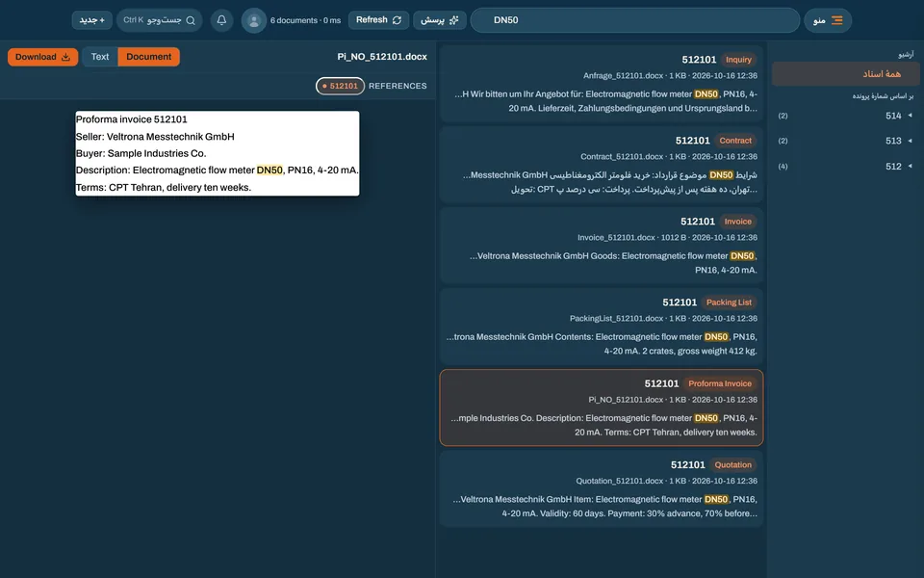Click the PackingList_512101.docx file name

coord(616,319)
